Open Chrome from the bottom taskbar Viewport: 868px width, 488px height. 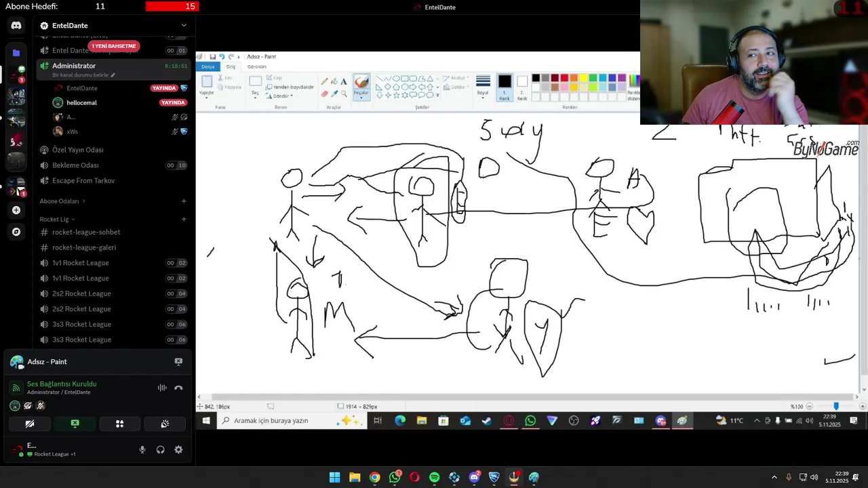pos(374,477)
